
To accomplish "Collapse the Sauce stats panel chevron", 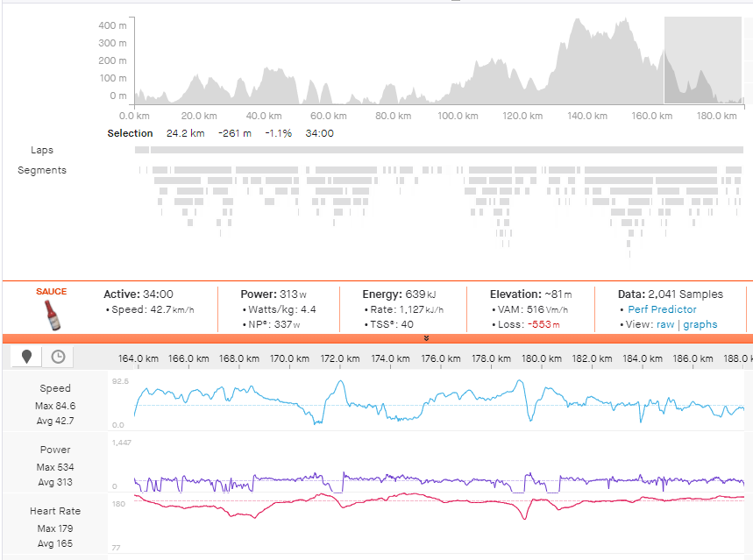I will 427,336.
